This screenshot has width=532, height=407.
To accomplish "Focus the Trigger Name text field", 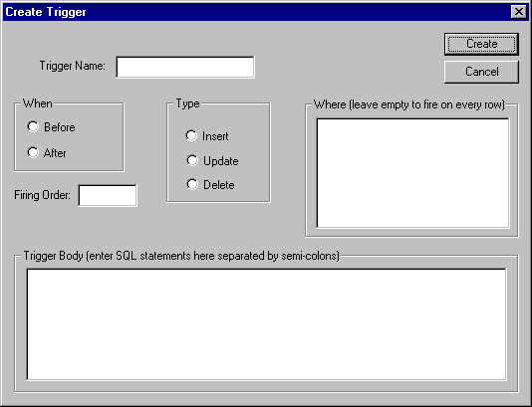I will point(185,67).
